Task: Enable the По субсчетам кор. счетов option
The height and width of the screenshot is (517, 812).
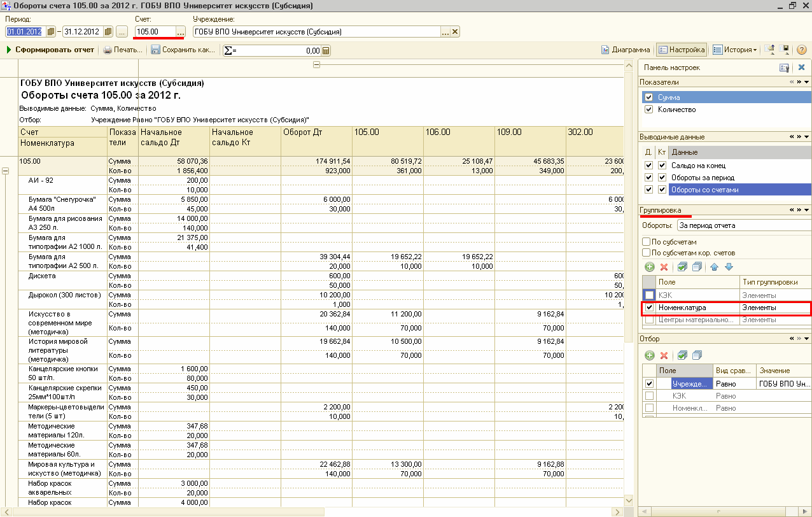Action: point(647,253)
